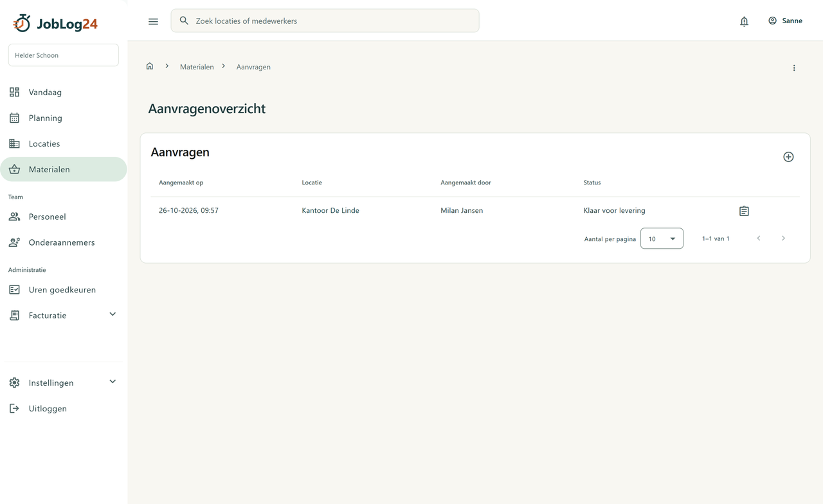This screenshot has width=823, height=504.
Task: Click the Status column header
Action: click(592, 183)
